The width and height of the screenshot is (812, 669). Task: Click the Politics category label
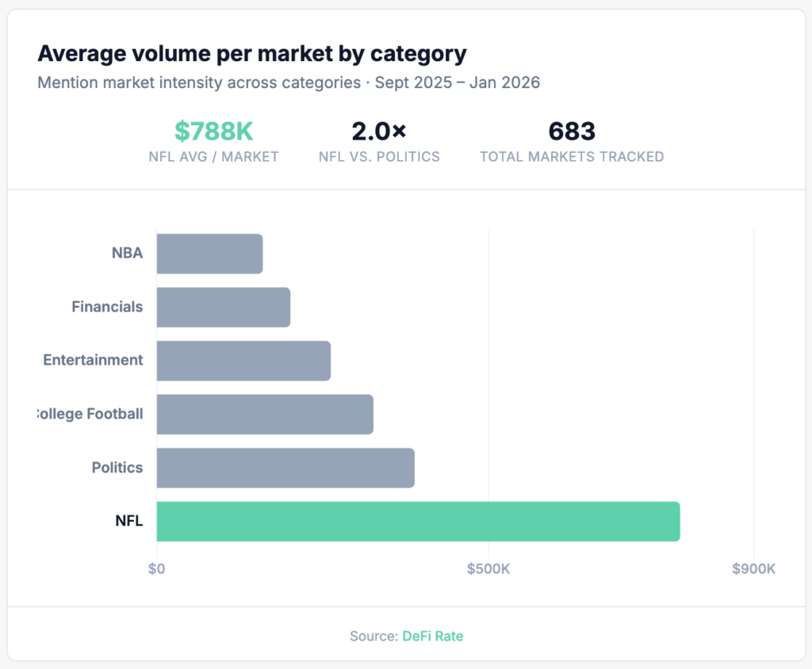point(117,468)
